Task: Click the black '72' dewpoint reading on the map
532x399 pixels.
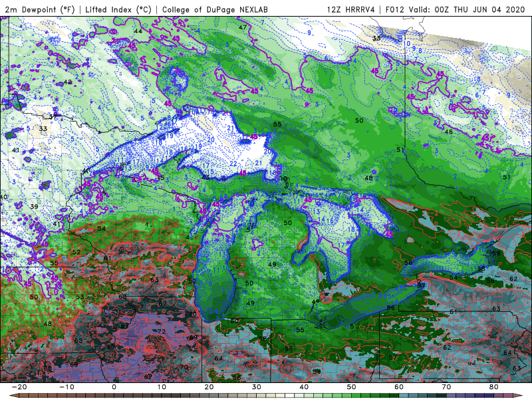Action: [x=162, y=331]
